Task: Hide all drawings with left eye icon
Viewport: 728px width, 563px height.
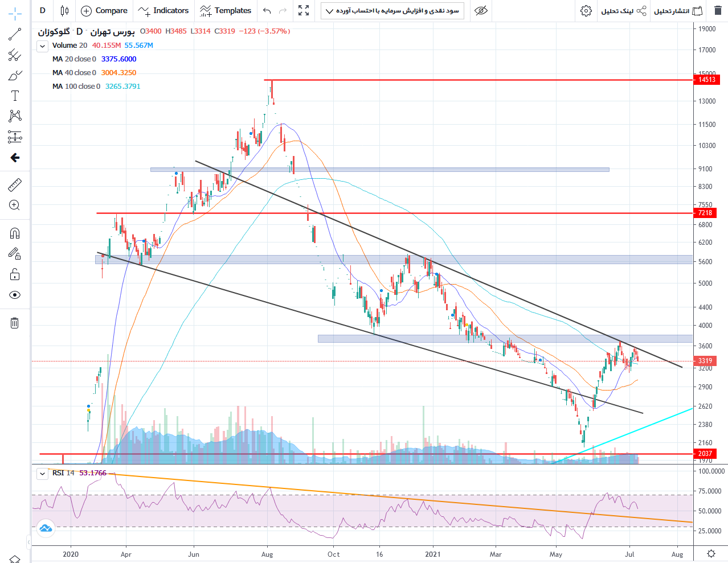Action: point(15,295)
